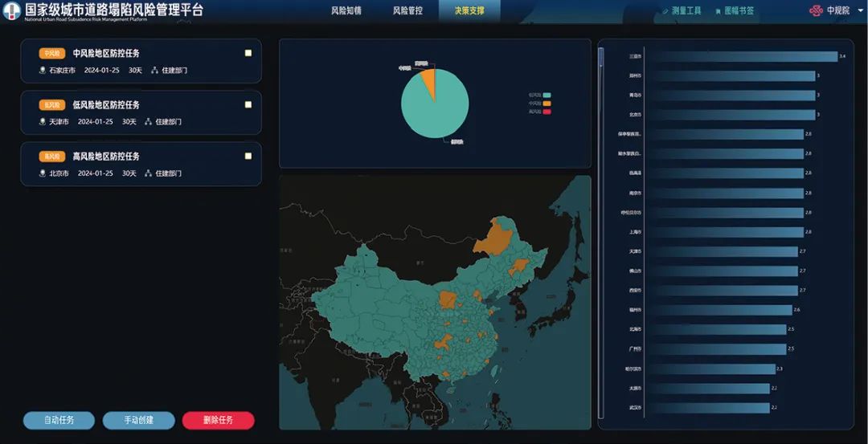Screen dimensions: 868x444
Task: Click the 测量工具 ruler icon
Action: 665,11
